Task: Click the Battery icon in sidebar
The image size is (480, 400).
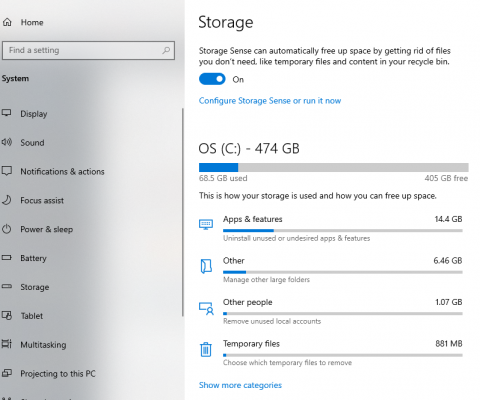Action: [x=7, y=258]
